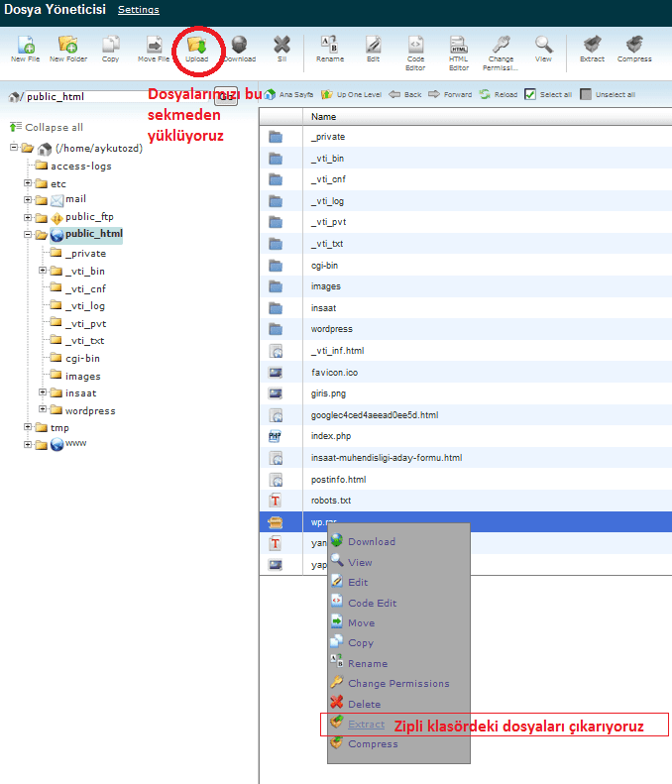The image size is (672, 784).
Task: Select postinfo.html in file list
Action: coord(339,480)
